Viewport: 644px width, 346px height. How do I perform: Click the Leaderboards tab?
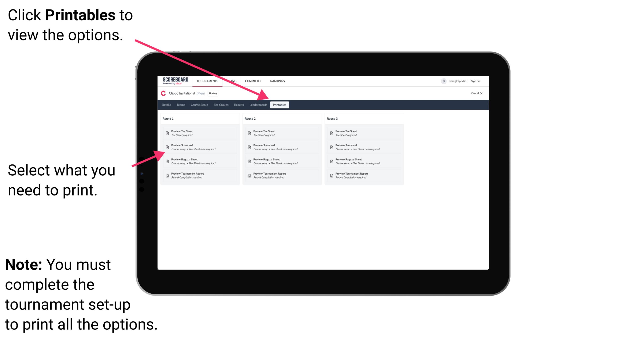[258, 105]
